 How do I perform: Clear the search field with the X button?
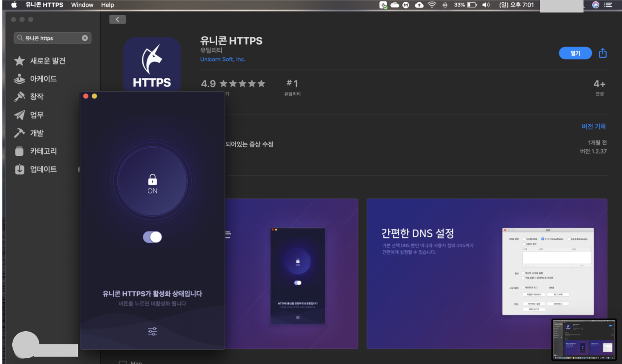85,38
